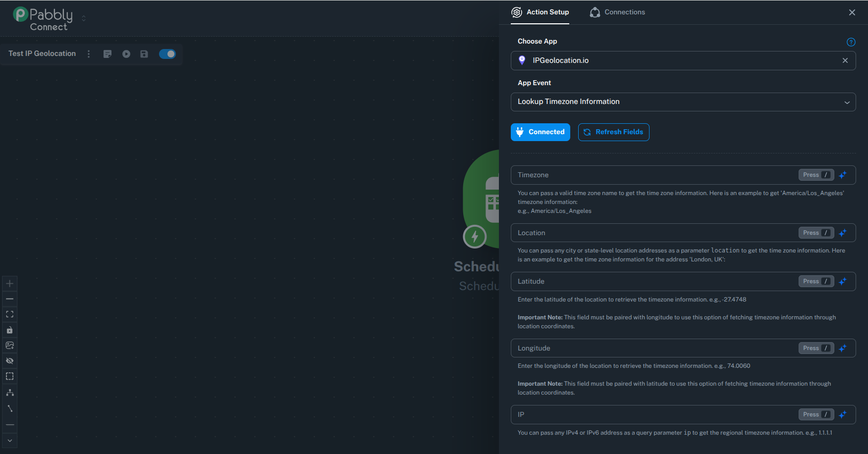The width and height of the screenshot is (868, 454).
Task: Switch to the Action Setup tab
Action: click(540, 12)
